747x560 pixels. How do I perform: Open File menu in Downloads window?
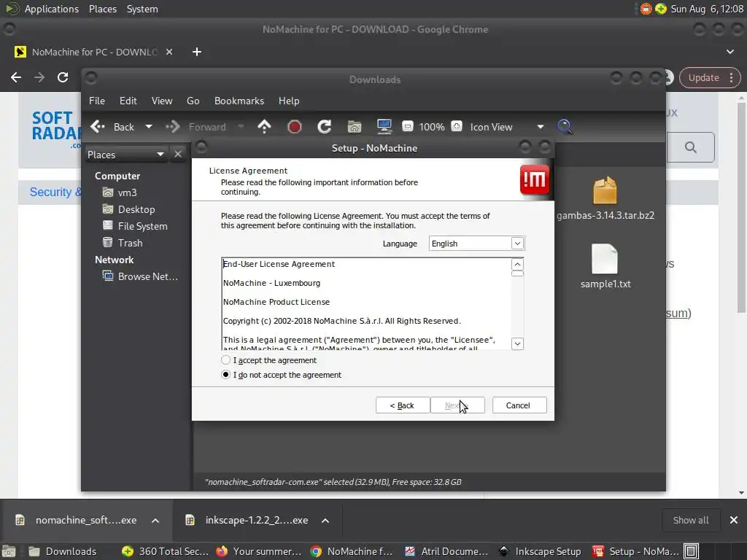pyautogui.click(x=97, y=101)
